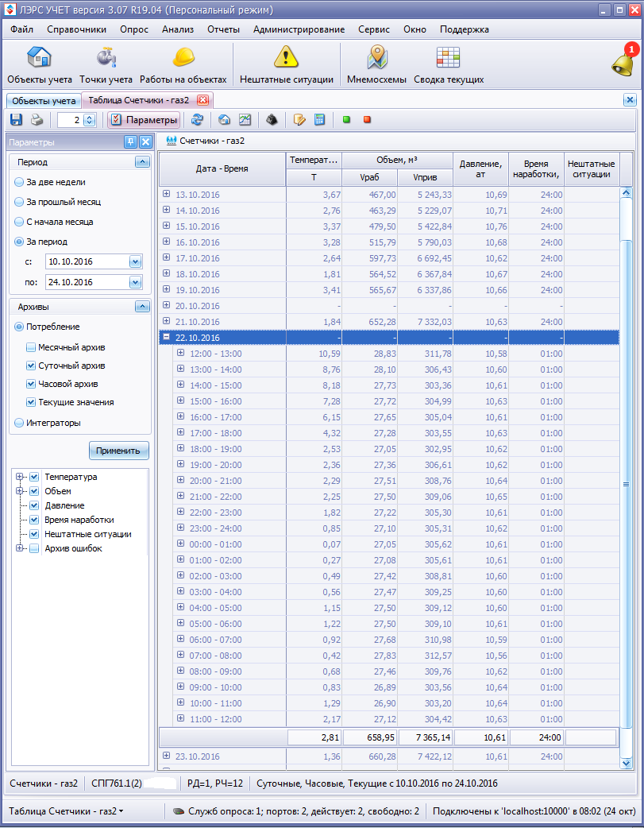Expand the 13.10.2016 row
The image size is (644, 828).
pyautogui.click(x=166, y=194)
